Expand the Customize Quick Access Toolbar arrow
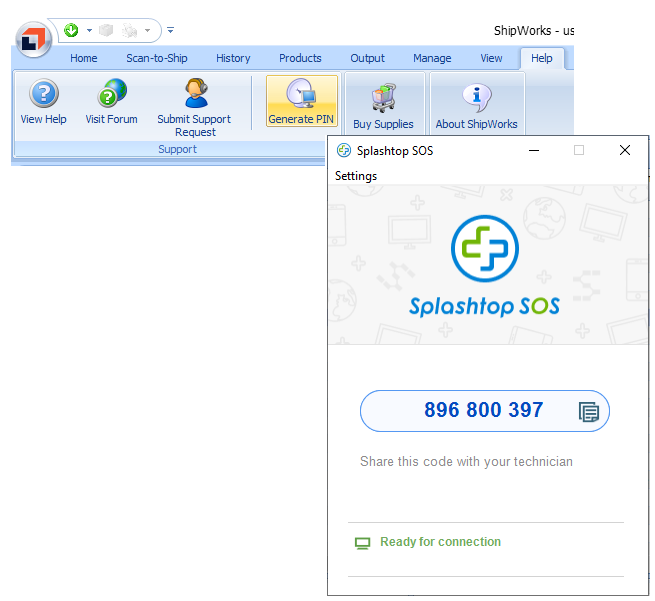 click(x=170, y=31)
